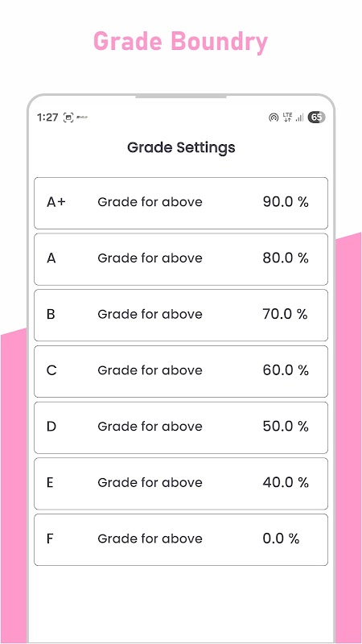Edit the 80.0 % threshold value
Image resolution: width=362 pixels, height=644 pixels.
coord(286,258)
